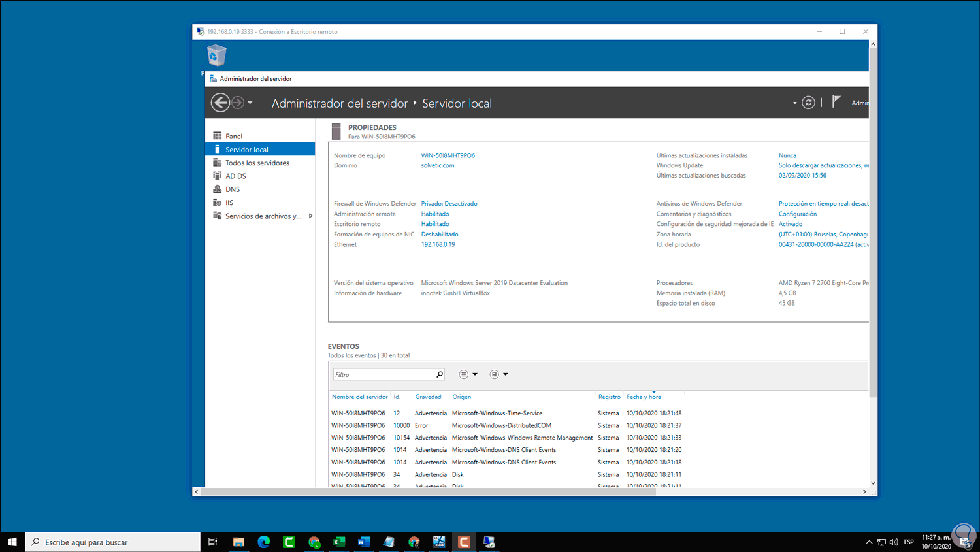Open File Explorer from the taskbar
The image size is (980, 552).
pos(238,542)
